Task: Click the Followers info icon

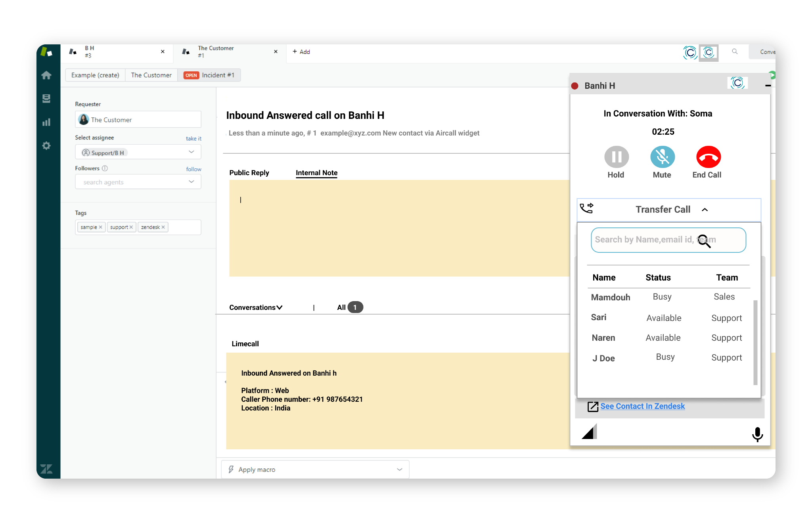Action: (105, 168)
